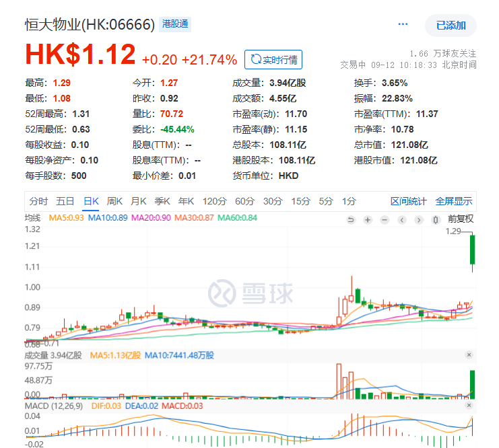Click the 已添加 watchlist button
499x448 pixels.
(x=451, y=26)
